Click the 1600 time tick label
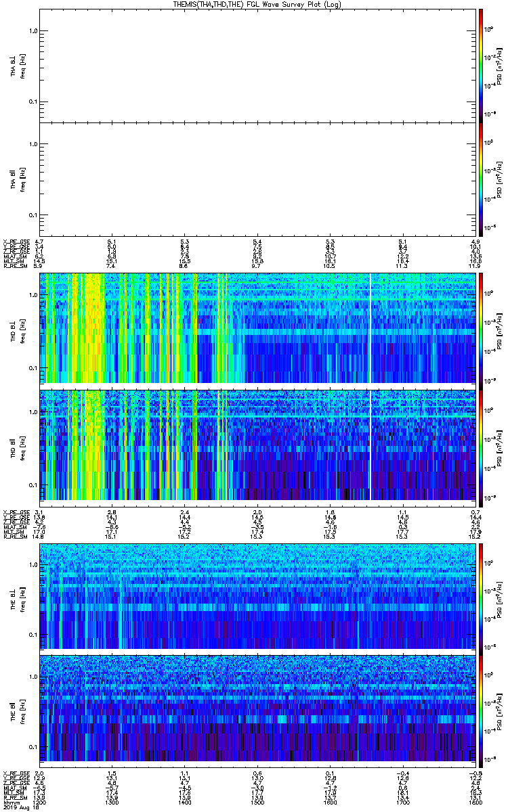This screenshot has width=508, height=812. click(330, 802)
